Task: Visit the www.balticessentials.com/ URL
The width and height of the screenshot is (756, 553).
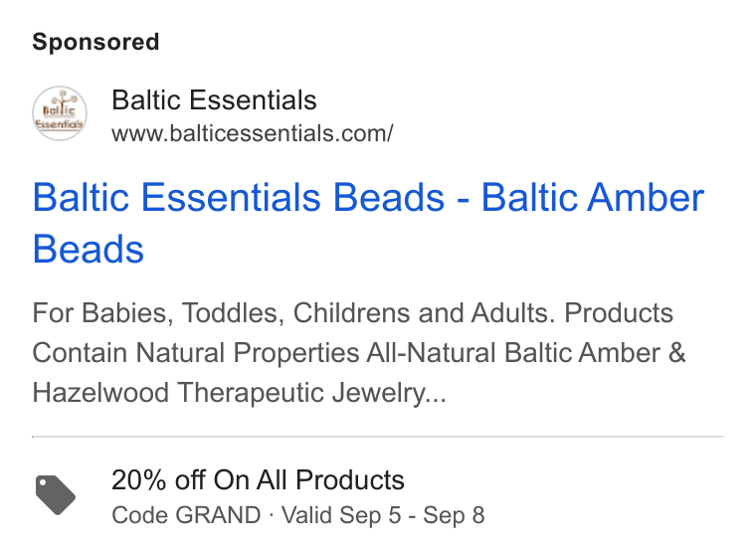Action: [x=253, y=133]
